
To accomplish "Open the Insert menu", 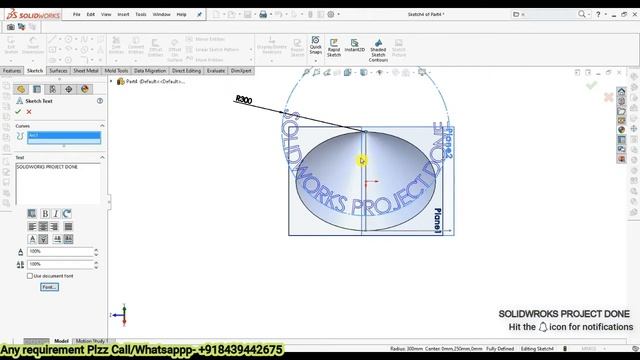I will pos(123,14).
